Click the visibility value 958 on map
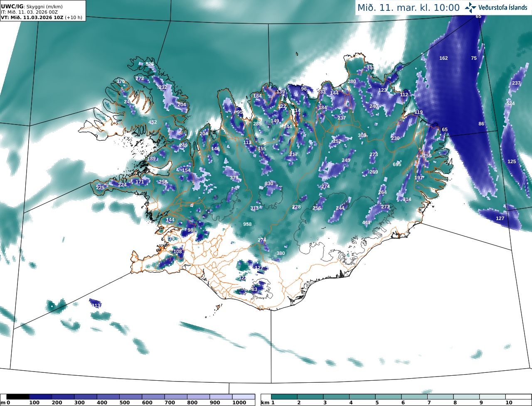This screenshot has height=406, width=532. pyautogui.click(x=247, y=224)
